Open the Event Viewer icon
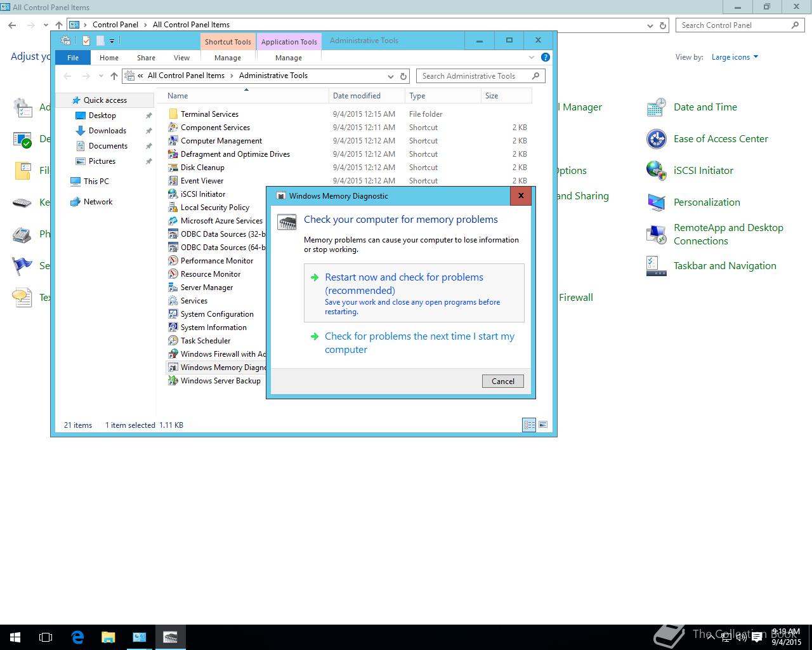812x650 pixels. point(173,181)
